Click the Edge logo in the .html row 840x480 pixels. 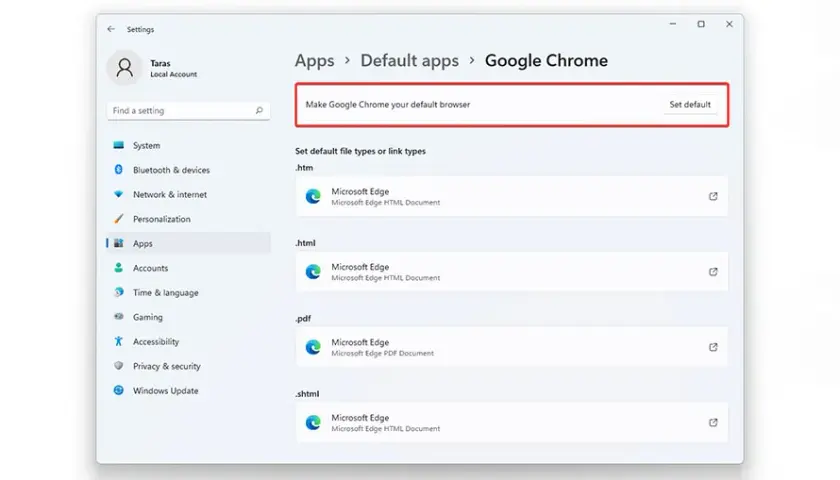pyautogui.click(x=313, y=272)
